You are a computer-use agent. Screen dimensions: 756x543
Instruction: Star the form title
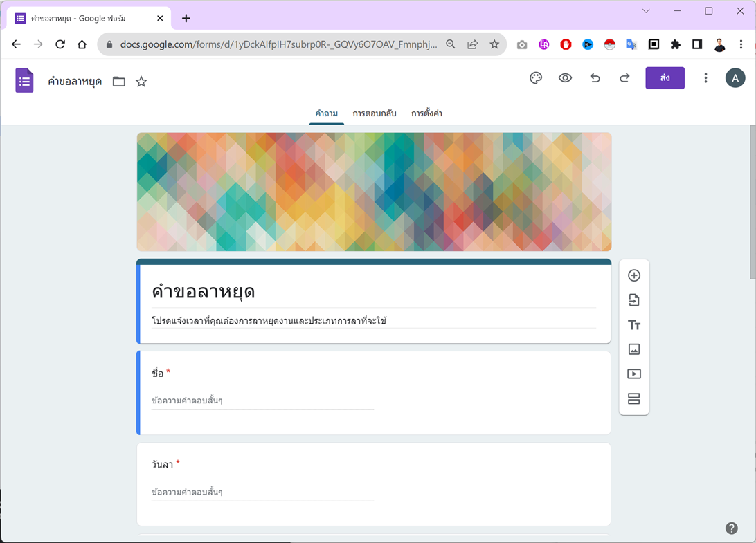click(141, 81)
